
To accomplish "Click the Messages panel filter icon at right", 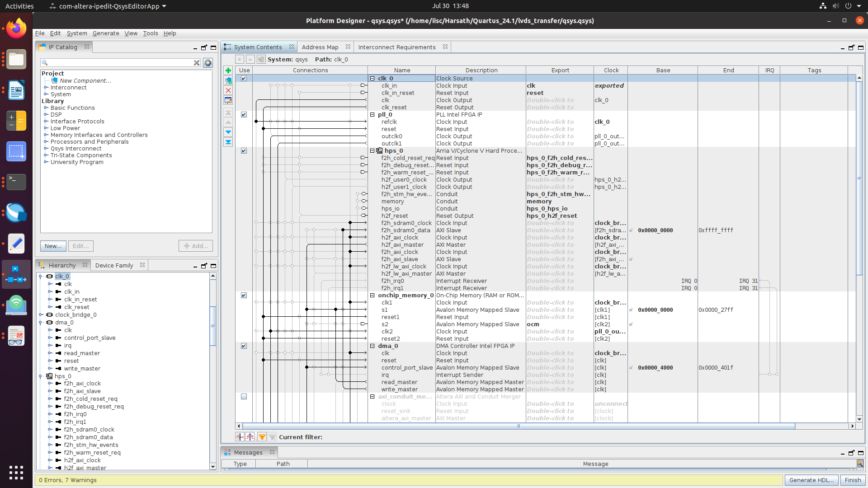I will click(860, 464).
